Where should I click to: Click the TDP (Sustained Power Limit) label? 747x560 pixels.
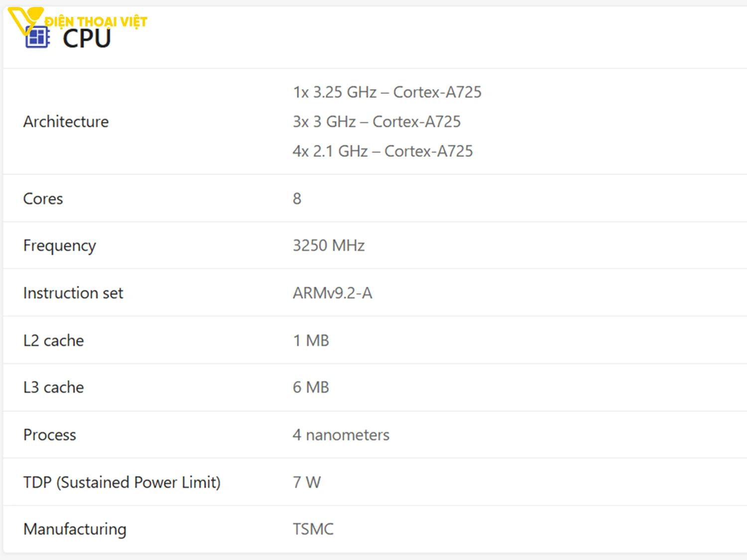click(122, 482)
